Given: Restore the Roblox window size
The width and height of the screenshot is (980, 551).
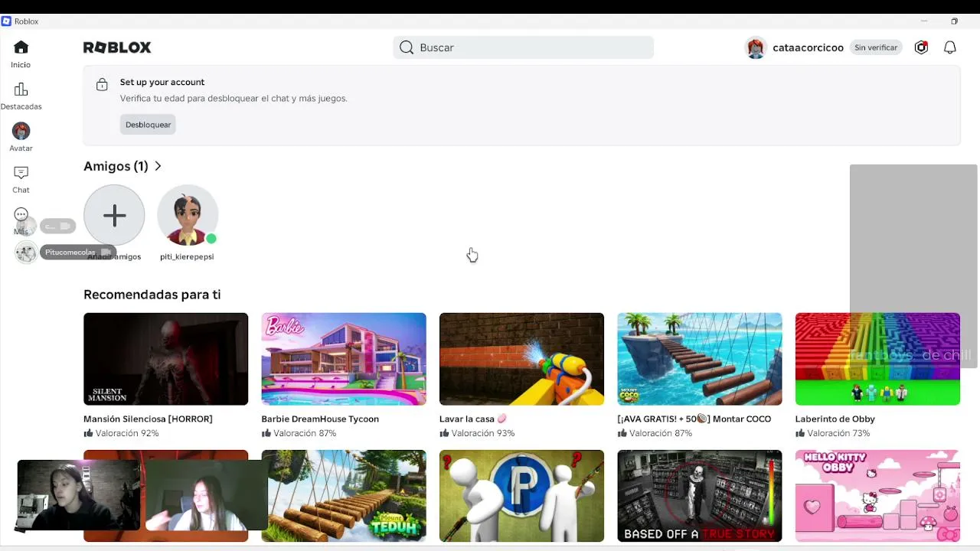Looking at the screenshot, I should [955, 21].
